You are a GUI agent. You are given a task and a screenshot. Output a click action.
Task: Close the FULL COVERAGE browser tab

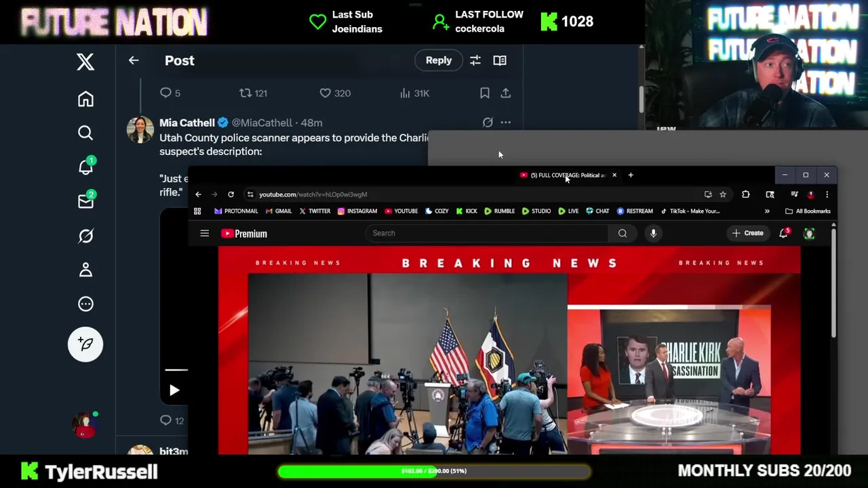tap(614, 175)
